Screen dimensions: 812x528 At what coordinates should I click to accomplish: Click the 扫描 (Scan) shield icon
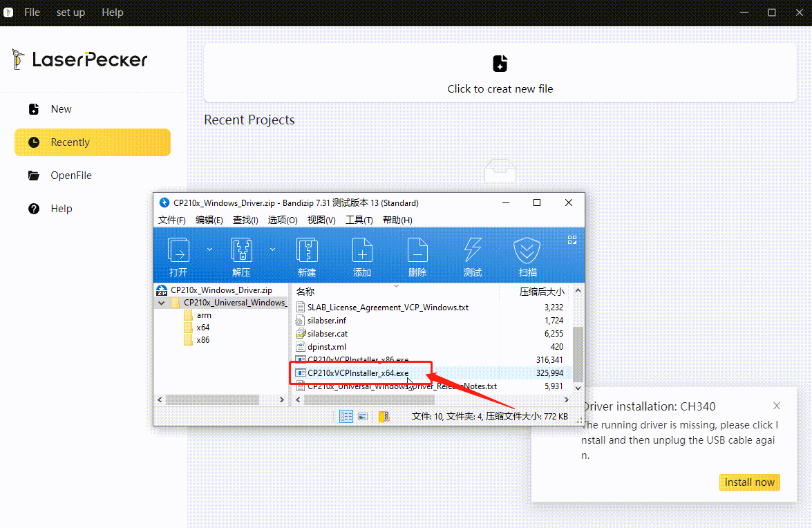click(527, 251)
